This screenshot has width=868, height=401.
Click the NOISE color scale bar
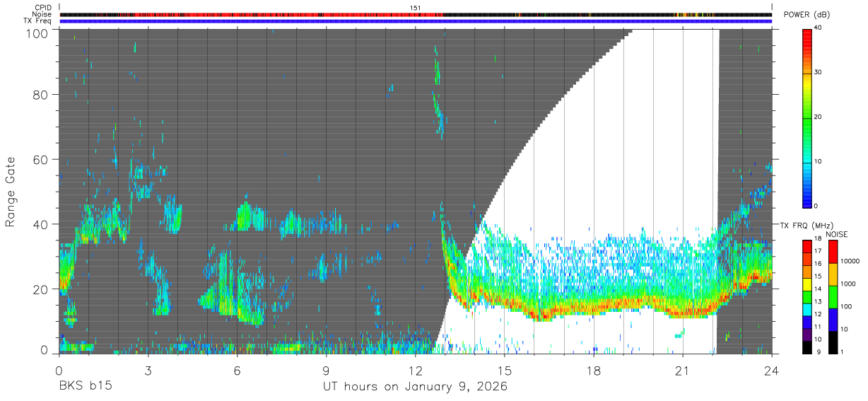pyautogui.click(x=833, y=297)
